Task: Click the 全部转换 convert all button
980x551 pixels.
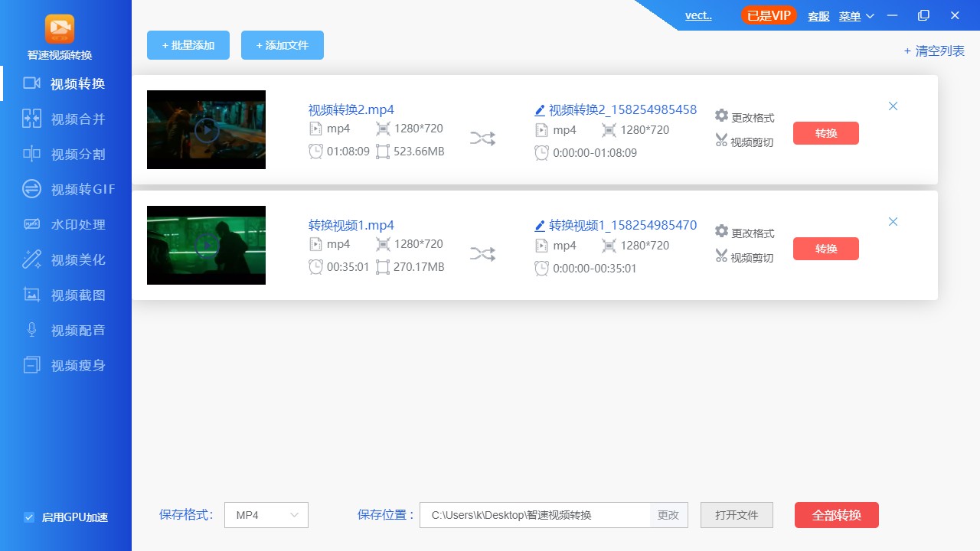Action: click(836, 515)
